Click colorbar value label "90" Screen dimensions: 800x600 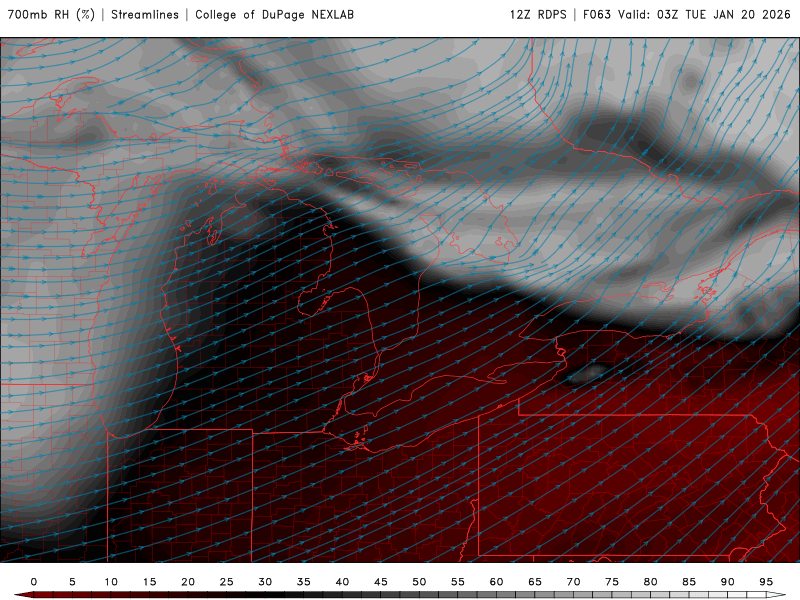point(727,582)
